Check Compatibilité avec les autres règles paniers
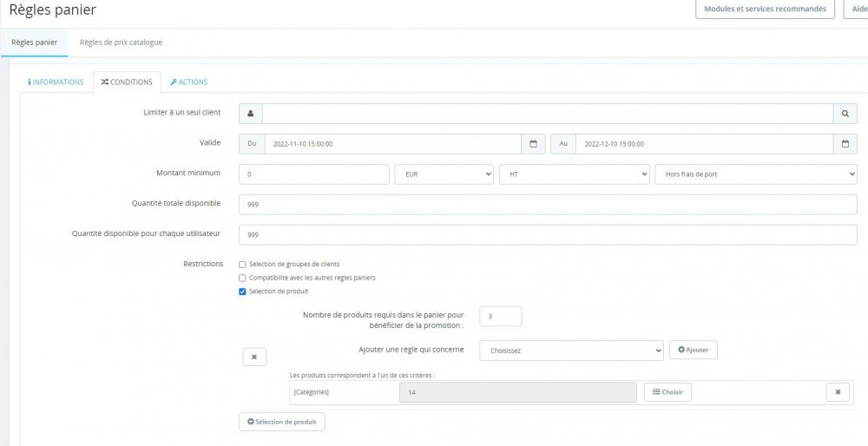868x446 pixels. (x=243, y=278)
